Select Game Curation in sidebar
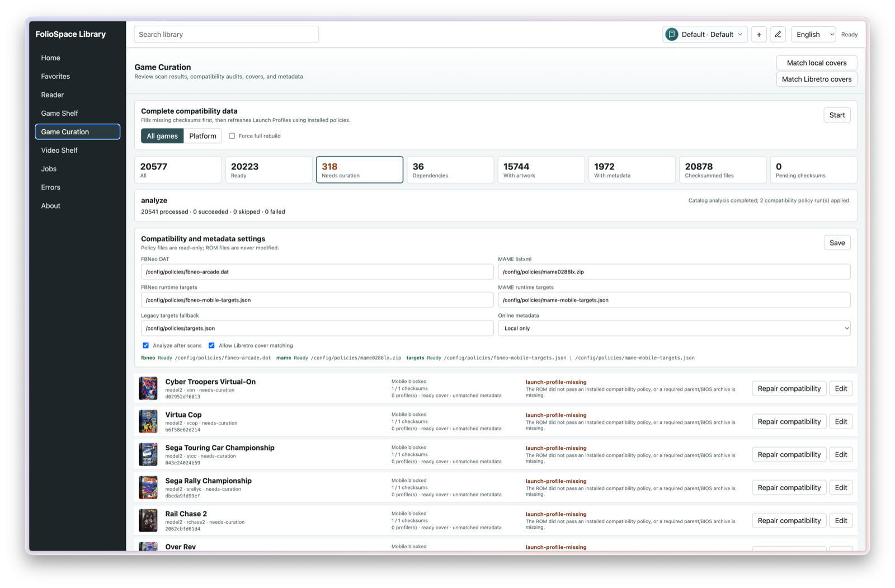 78,131
